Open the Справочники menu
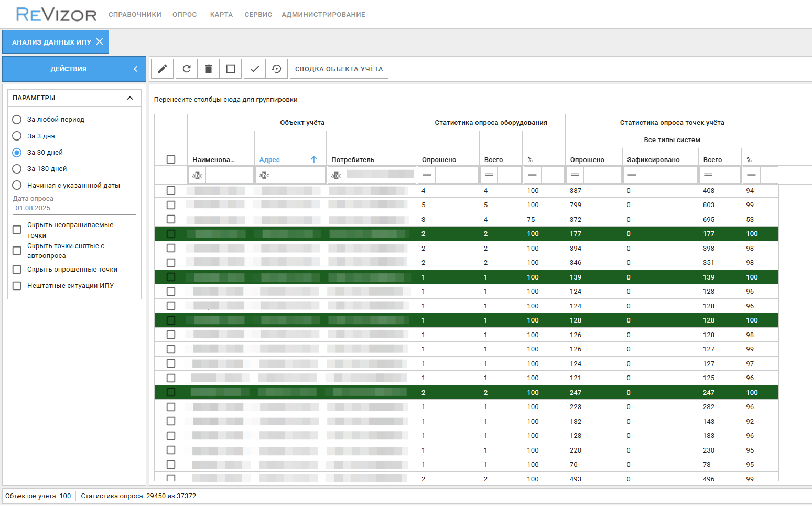 [135, 15]
